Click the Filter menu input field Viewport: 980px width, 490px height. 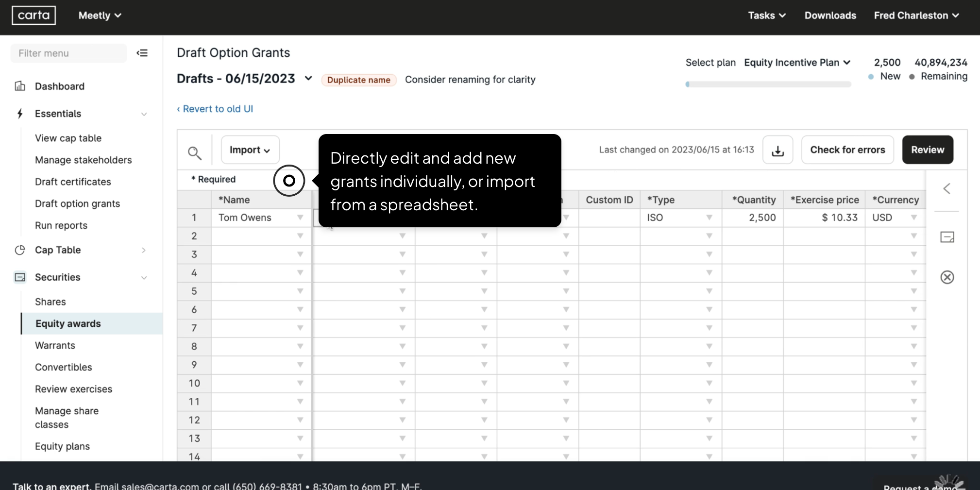[x=68, y=53]
